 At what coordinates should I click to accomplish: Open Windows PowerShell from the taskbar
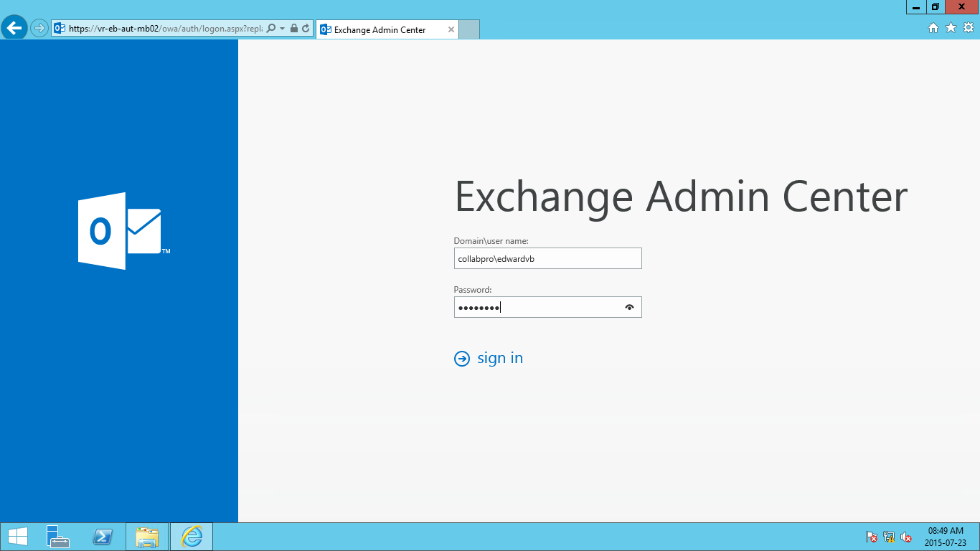click(103, 537)
